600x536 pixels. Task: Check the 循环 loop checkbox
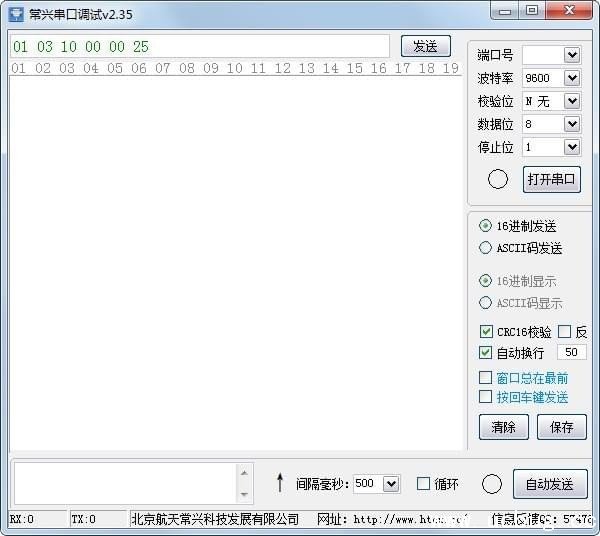[423, 484]
